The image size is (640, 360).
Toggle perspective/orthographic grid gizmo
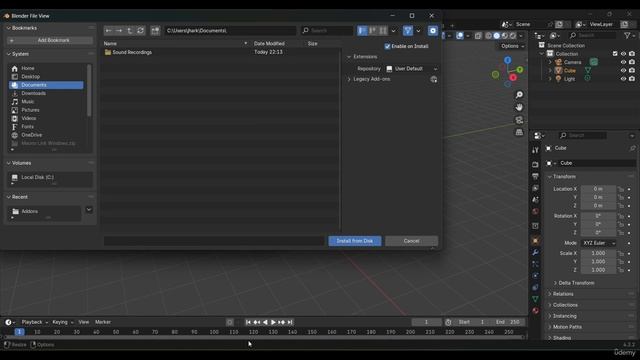coord(519,132)
